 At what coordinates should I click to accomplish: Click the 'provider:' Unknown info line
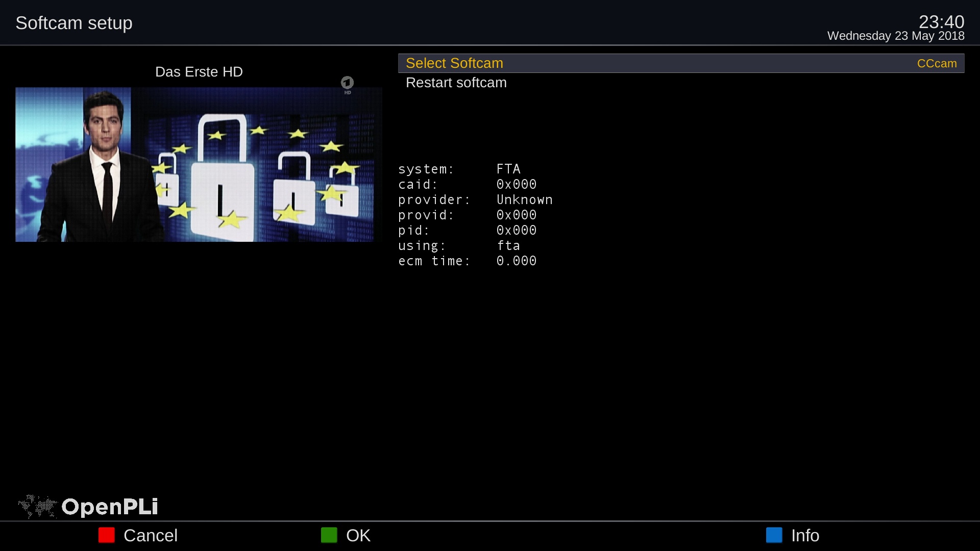point(476,199)
